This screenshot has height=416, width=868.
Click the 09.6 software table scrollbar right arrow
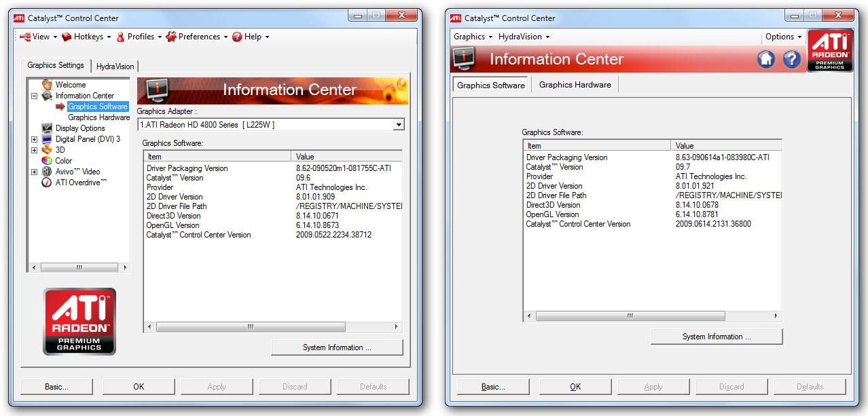(397, 327)
